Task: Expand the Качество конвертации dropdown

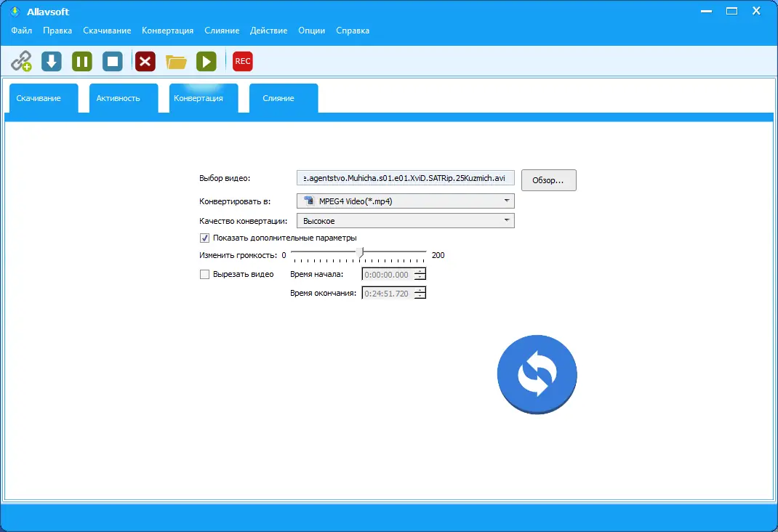Action: pyautogui.click(x=406, y=221)
